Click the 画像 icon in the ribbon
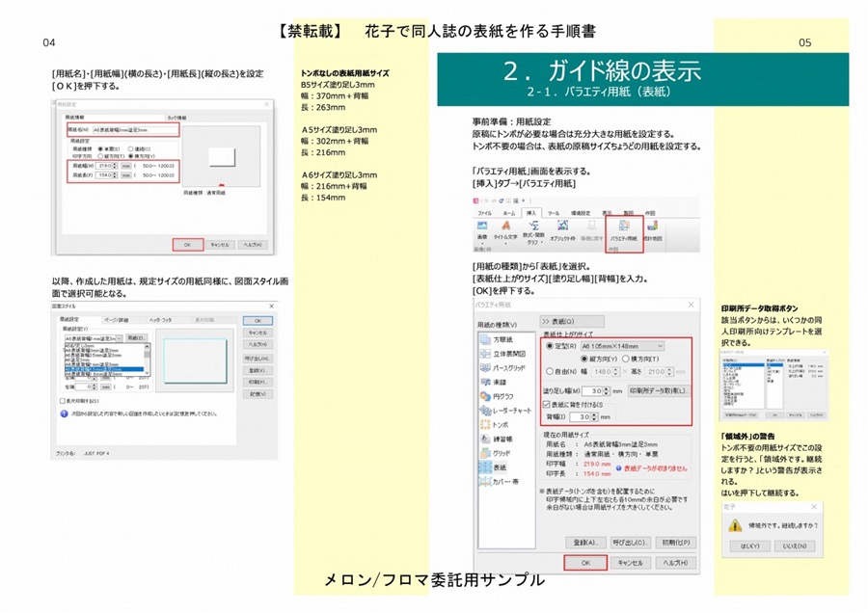This screenshot has height=613, width=868. 482,226
